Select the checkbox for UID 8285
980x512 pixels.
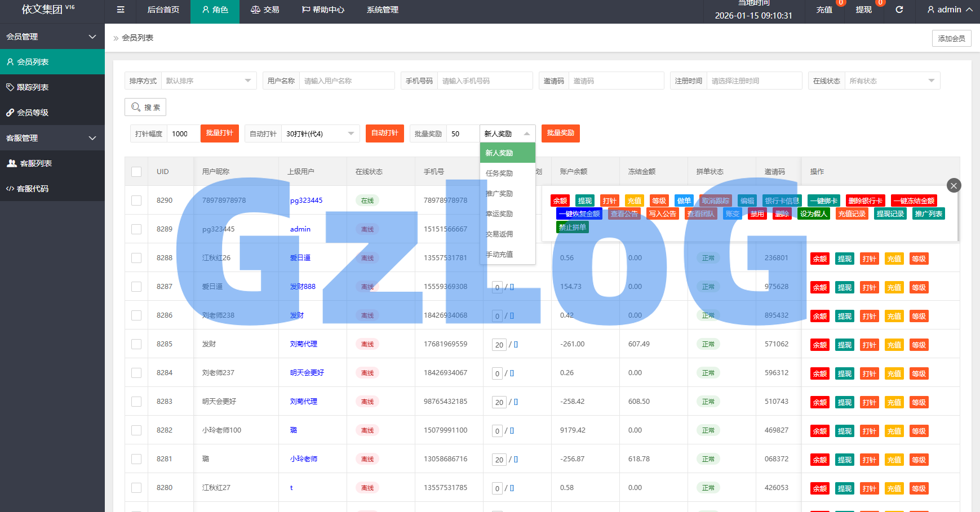pos(136,344)
